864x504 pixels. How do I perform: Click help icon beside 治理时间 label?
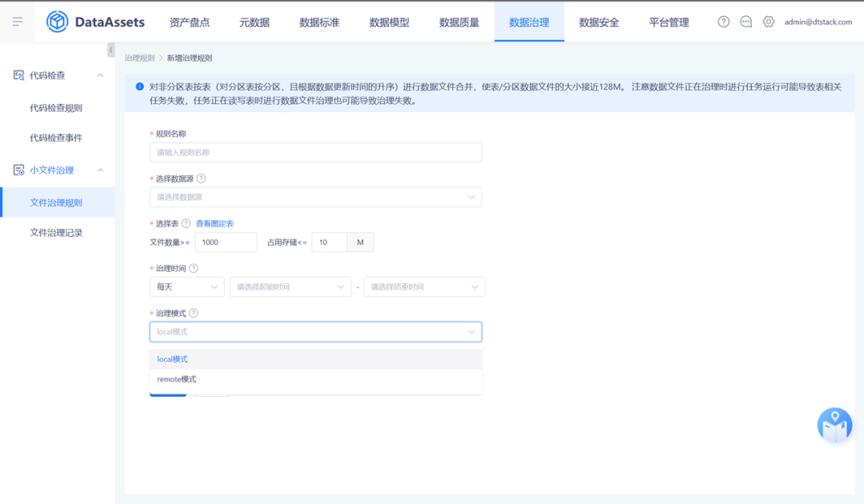(x=194, y=269)
